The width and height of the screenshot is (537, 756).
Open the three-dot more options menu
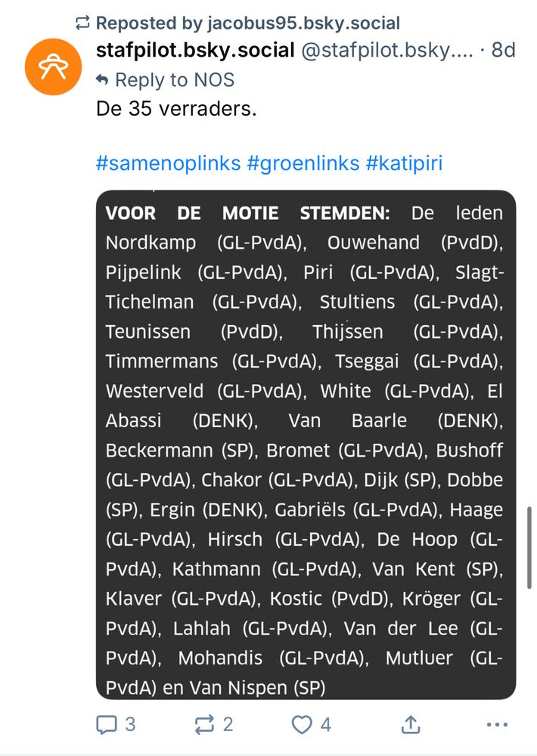(x=498, y=725)
